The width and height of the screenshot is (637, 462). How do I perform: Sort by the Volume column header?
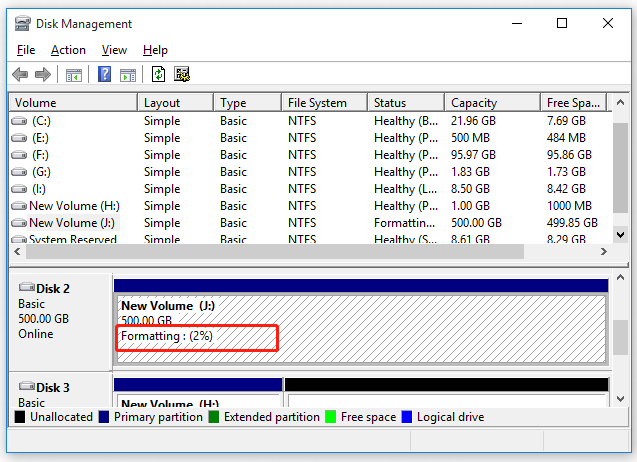(73, 102)
